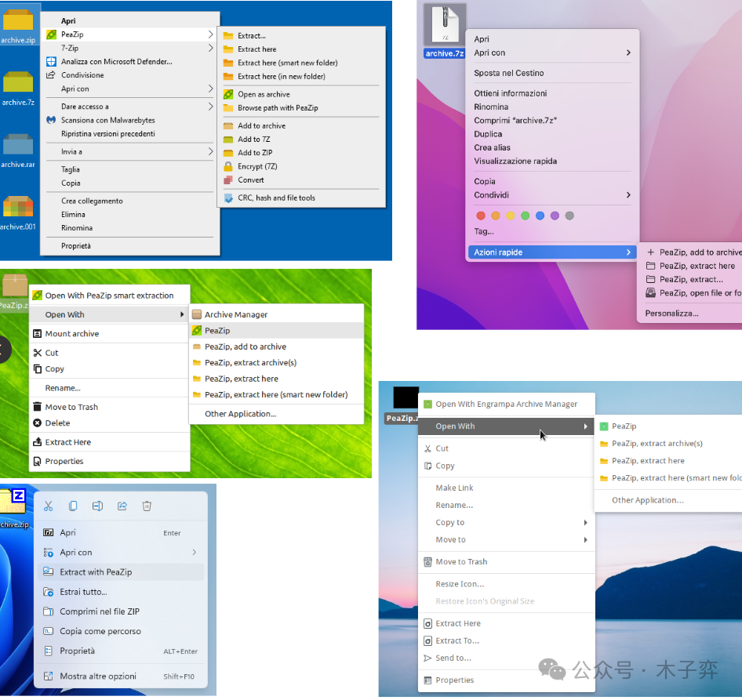Click Mostra altre opzioni

click(x=98, y=676)
